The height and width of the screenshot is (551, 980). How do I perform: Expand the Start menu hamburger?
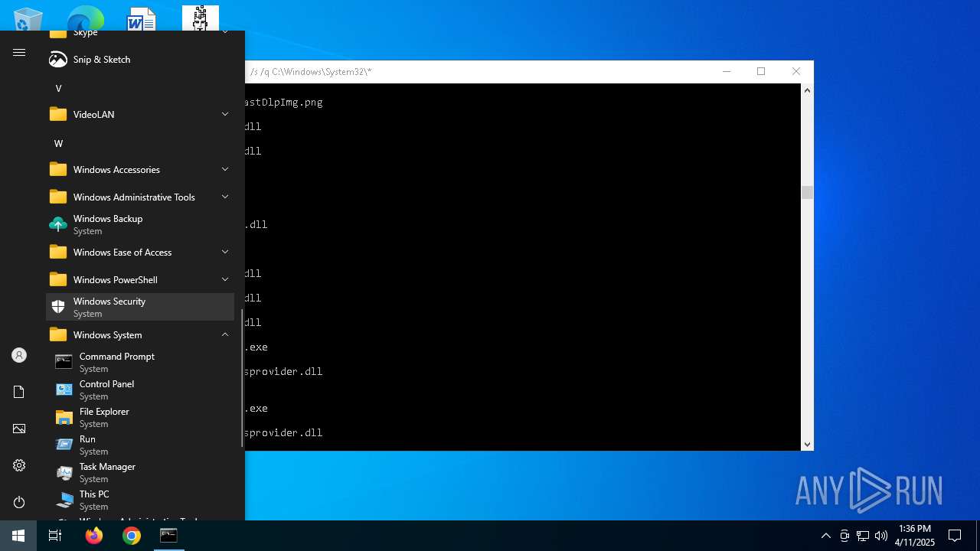point(19,52)
